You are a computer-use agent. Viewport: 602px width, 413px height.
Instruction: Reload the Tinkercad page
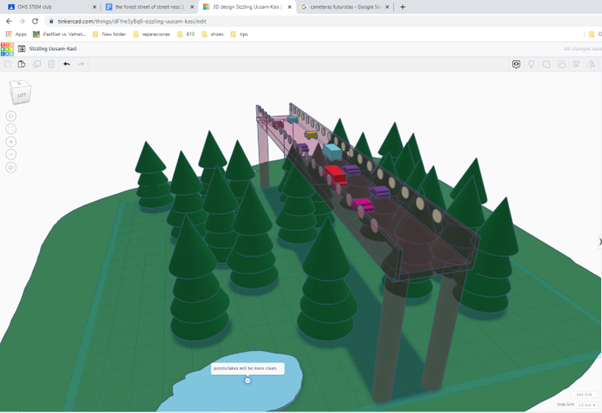click(x=35, y=21)
